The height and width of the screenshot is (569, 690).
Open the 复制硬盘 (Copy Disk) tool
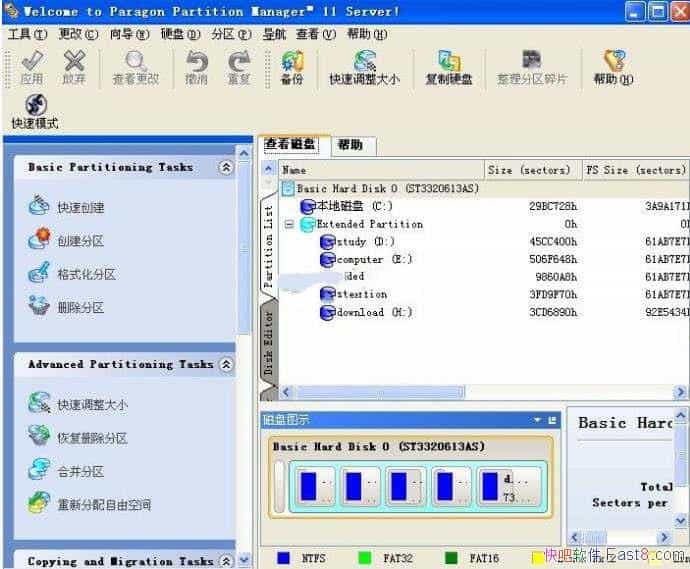pyautogui.click(x=449, y=67)
